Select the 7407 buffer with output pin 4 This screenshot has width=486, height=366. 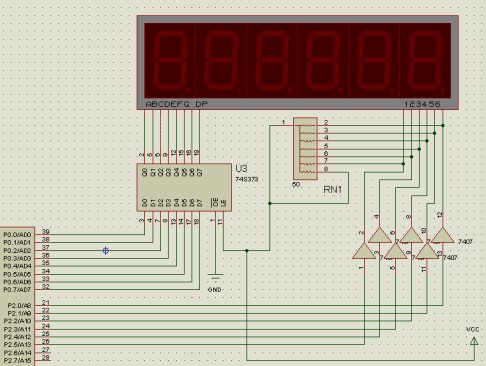(x=380, y=235)
